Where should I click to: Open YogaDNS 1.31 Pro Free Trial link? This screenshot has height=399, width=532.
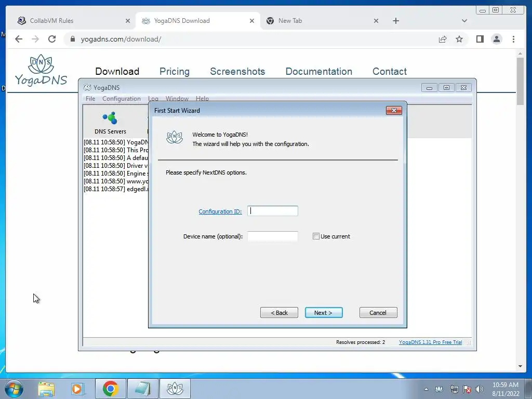(x=430, y=342)
